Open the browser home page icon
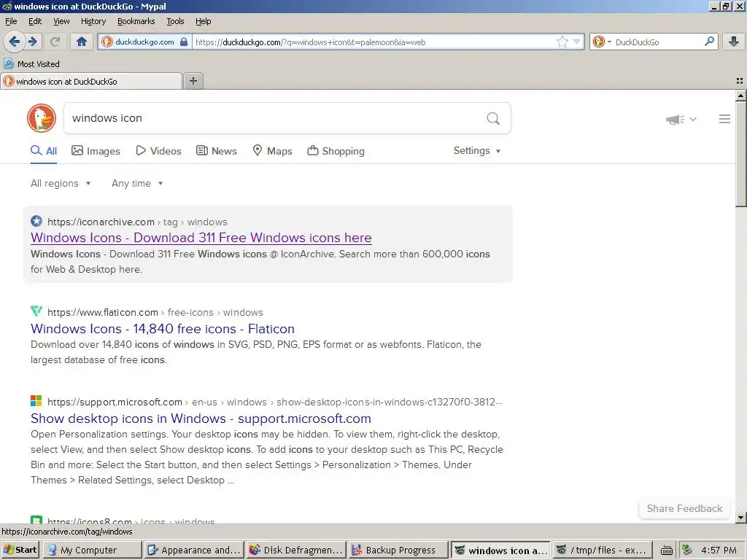This screenshot has height=560, width=747. (82, 42)
